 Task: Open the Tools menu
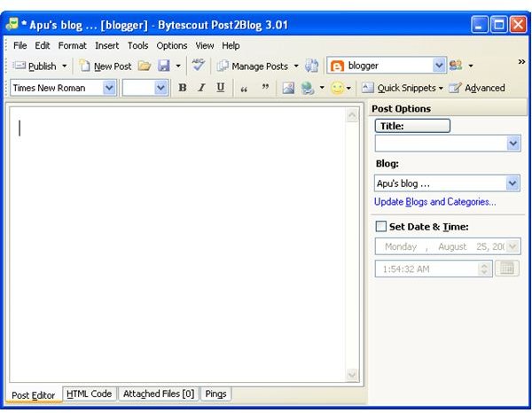pyautogui.click(x=137, y=45)
